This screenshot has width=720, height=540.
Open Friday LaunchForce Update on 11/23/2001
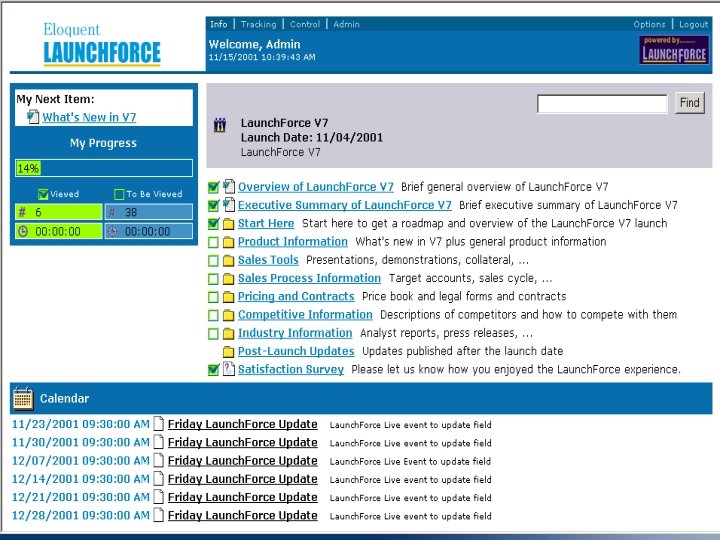(242, 424)
